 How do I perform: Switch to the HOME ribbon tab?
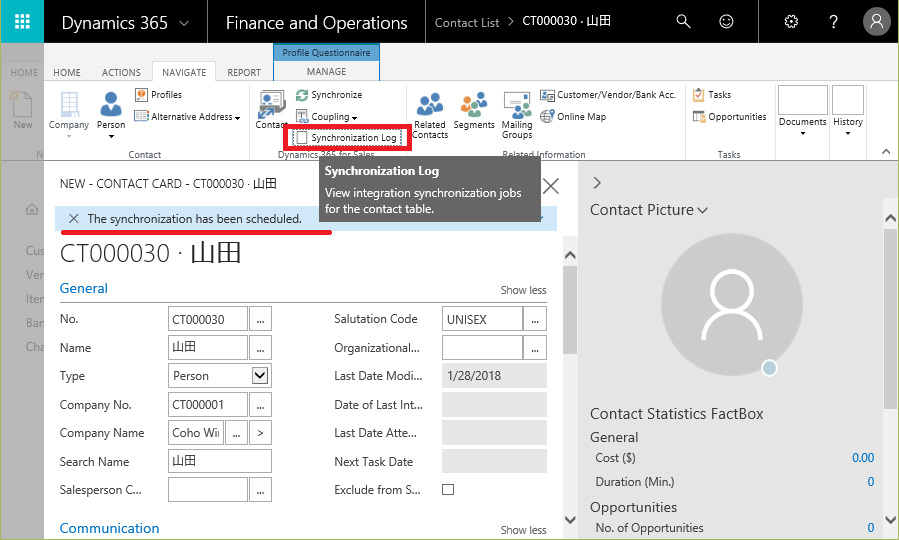67,72
